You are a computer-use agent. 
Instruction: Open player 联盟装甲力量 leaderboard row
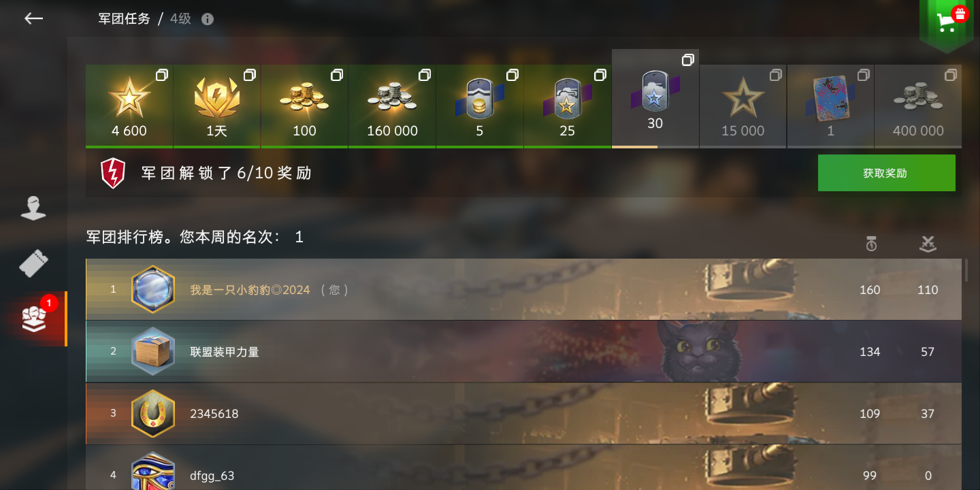click(523, 351)
